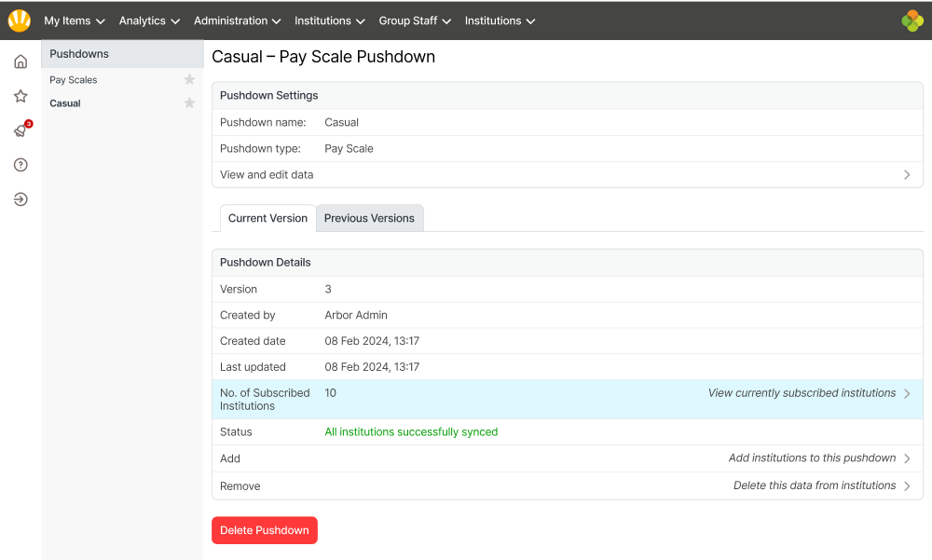
Task: Open the My Items dropdown menu
Action: 74,20
